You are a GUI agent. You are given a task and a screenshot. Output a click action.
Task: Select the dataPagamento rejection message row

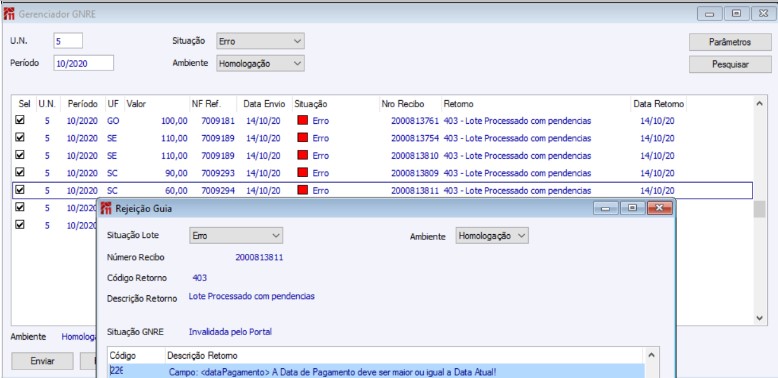click(377, 371)
